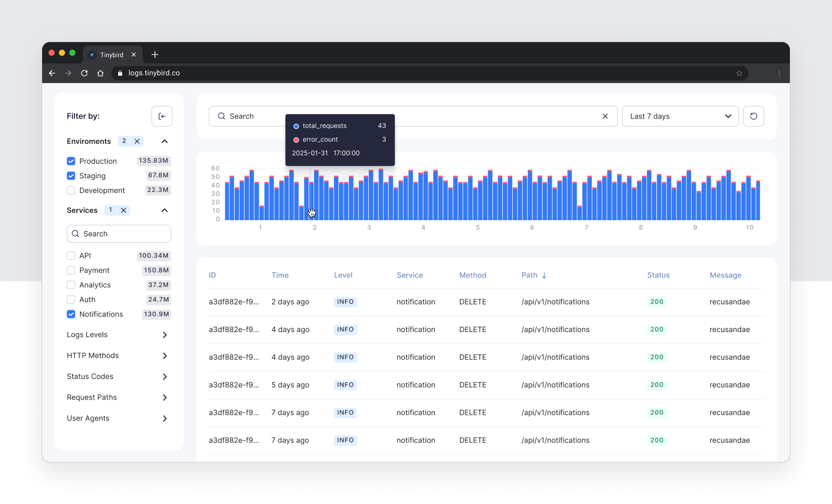Image resolution: width=832 pixels, height=504 pixels.
Task: Clear the Environments filter count badge
Action: click(137, 141)
